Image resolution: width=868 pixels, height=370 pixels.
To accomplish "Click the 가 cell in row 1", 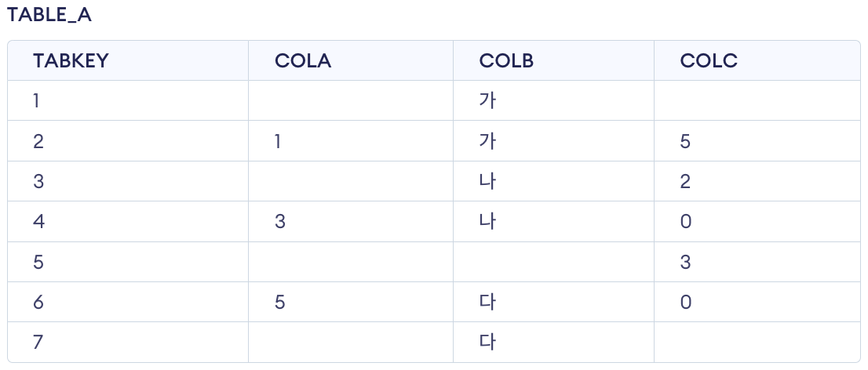I will coord(487,100).
